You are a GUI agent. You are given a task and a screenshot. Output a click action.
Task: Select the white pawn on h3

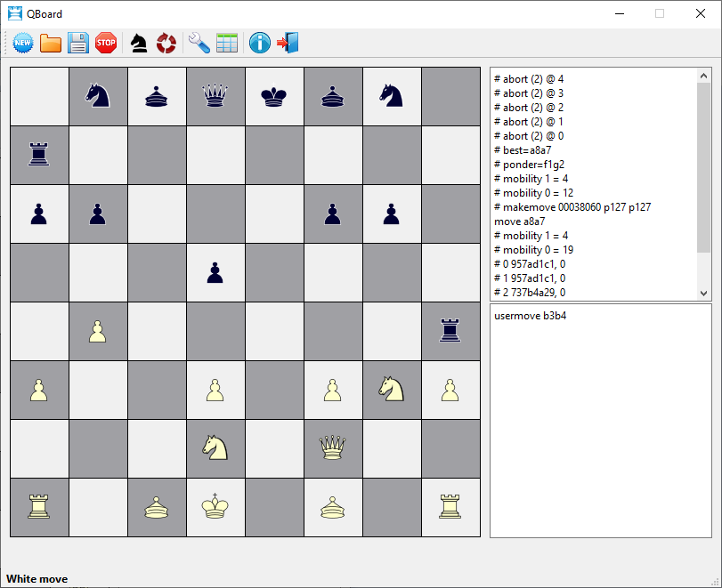pos(450,390)
